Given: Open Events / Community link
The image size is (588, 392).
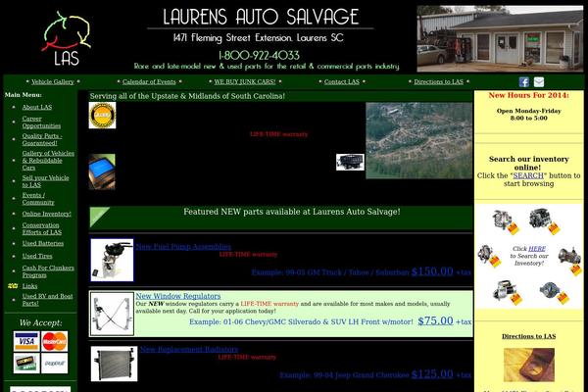Looking at the screenshot, I should pos(38,198).
